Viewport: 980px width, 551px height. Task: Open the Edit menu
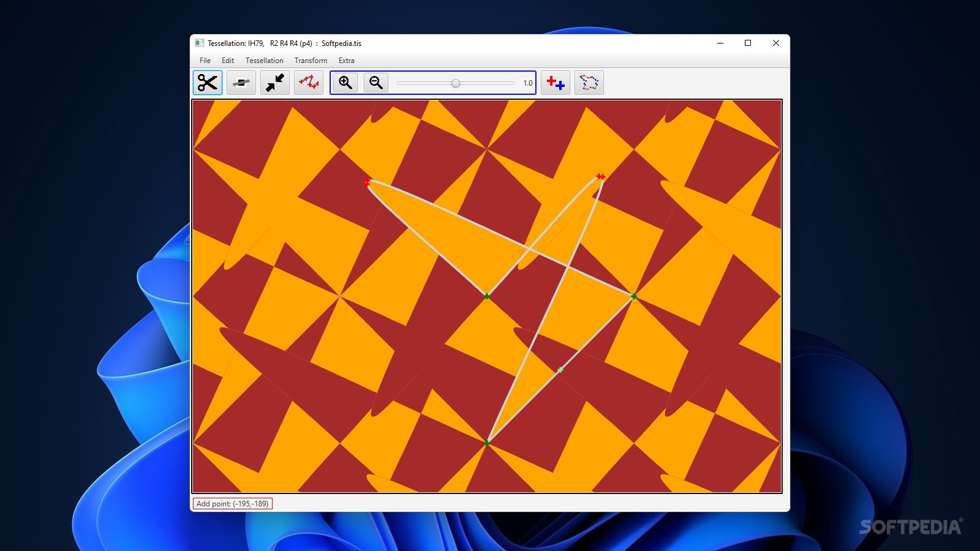228,61
